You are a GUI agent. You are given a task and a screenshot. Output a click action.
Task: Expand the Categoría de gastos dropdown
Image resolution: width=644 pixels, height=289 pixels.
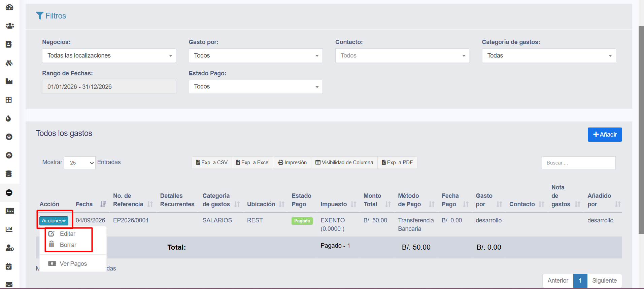[x=549, y=56]
